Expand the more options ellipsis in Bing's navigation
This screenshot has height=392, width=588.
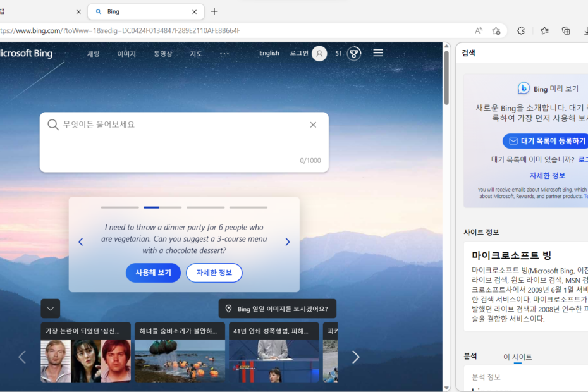coord(224,54)
